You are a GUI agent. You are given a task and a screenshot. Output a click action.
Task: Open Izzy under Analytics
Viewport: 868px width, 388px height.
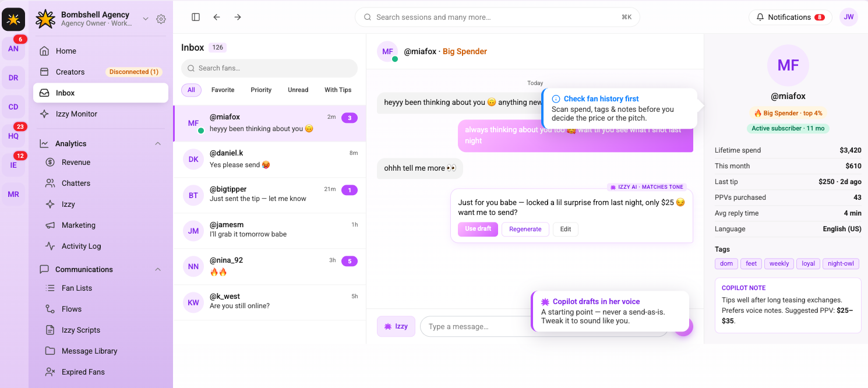click(104, 204)
